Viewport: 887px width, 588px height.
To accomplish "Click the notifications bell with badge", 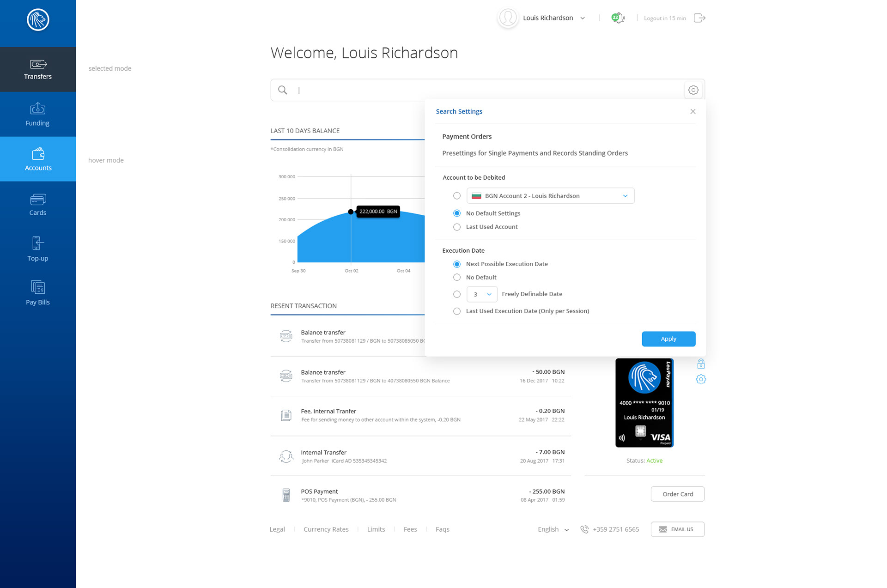I will tap(618, 18).
